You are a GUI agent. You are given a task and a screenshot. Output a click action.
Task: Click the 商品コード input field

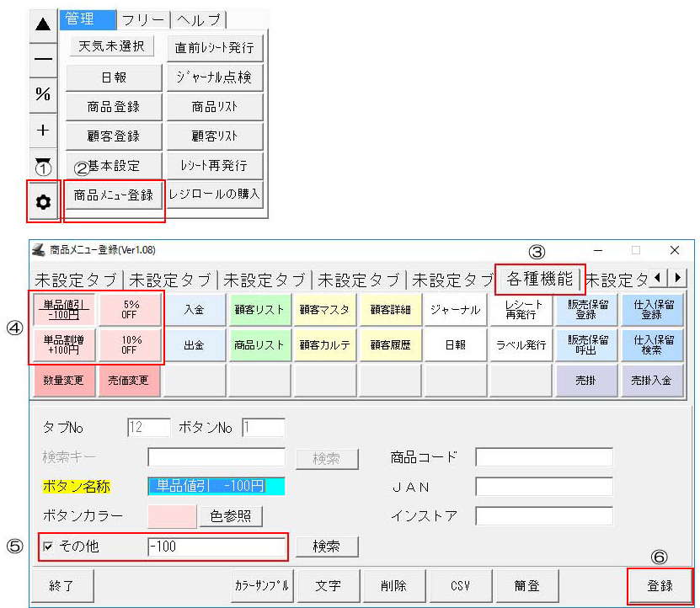(x=543, y=457)
